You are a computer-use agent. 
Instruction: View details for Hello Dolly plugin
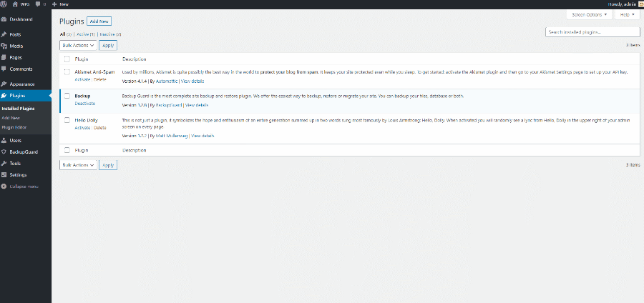[x=203, y=135]
